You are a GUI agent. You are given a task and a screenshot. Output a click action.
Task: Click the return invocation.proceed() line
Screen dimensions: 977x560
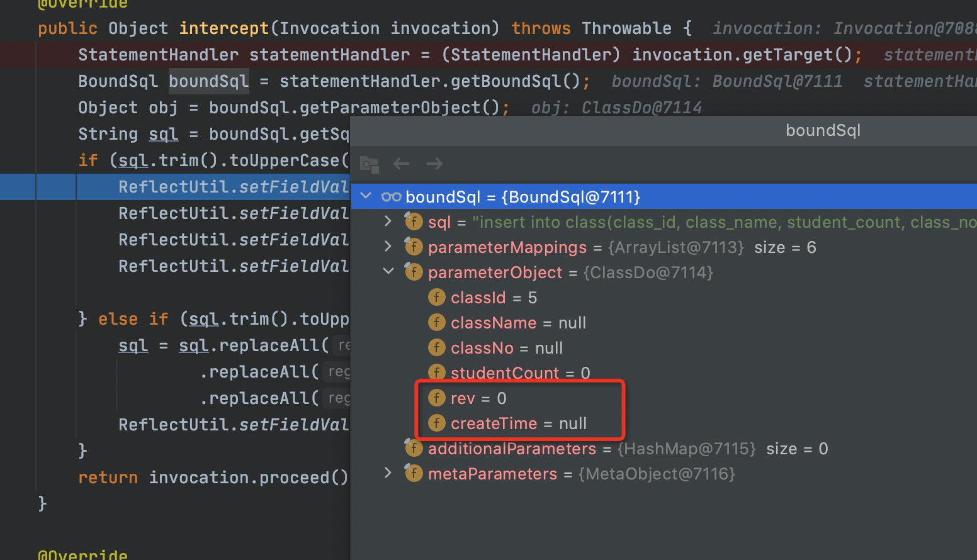(x=213, y=478)
